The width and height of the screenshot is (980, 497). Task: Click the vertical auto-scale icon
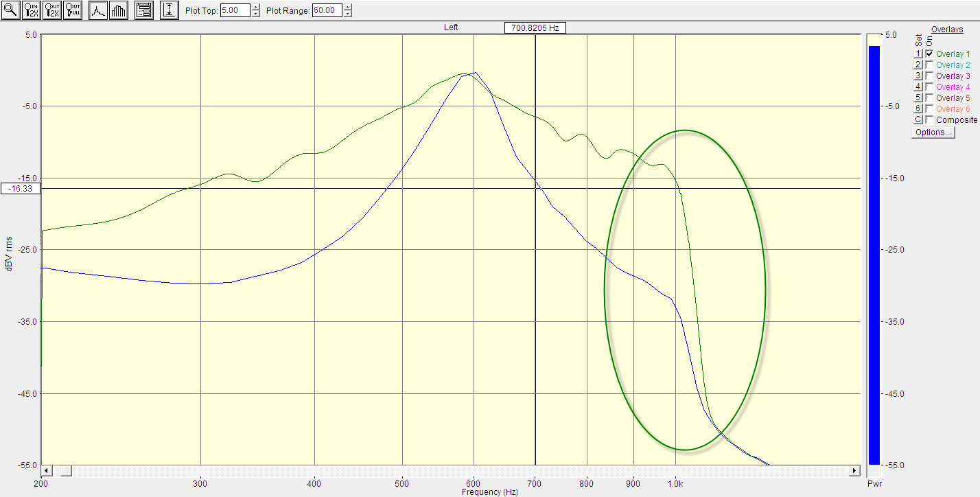(169, 10)
